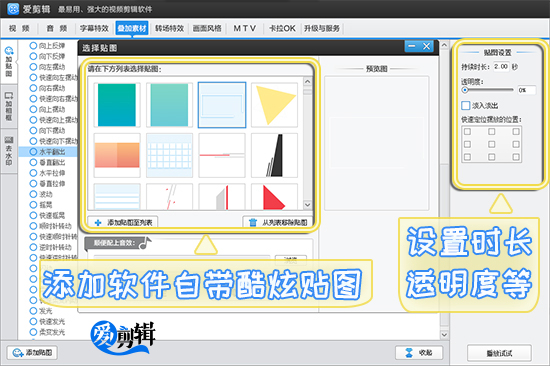The height and width of the screenshot is (366, 550).
Task: Choose the orange gradient sticker thumbnail
Action: [117, 155]
